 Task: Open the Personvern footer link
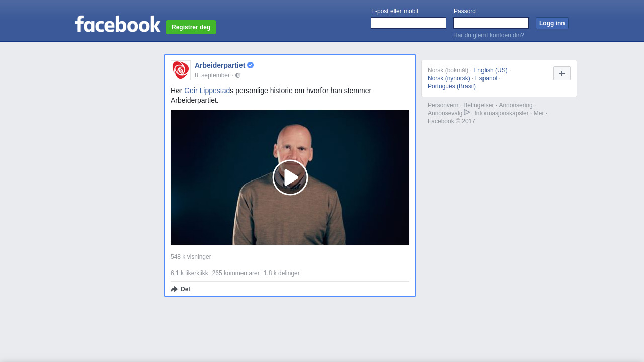tap(443, 105)
